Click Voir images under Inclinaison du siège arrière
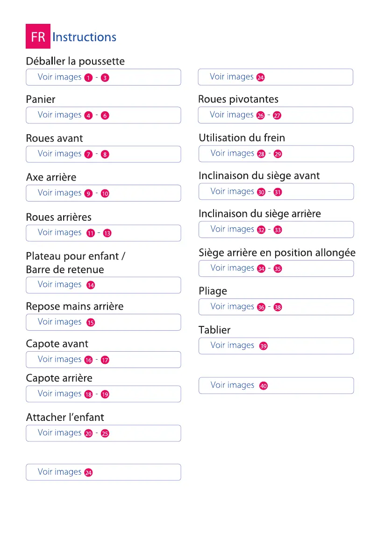This screenshot has height=557, width=392. 232,229
